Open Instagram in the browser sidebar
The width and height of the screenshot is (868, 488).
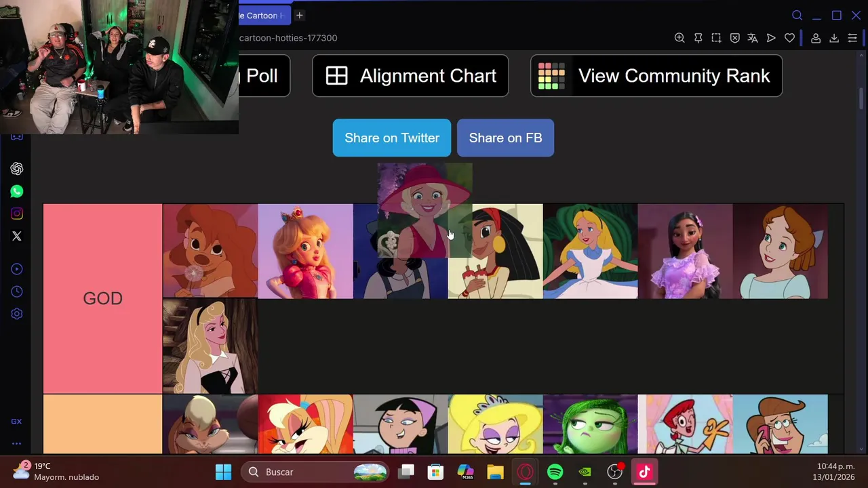click(x=17, y=213)
